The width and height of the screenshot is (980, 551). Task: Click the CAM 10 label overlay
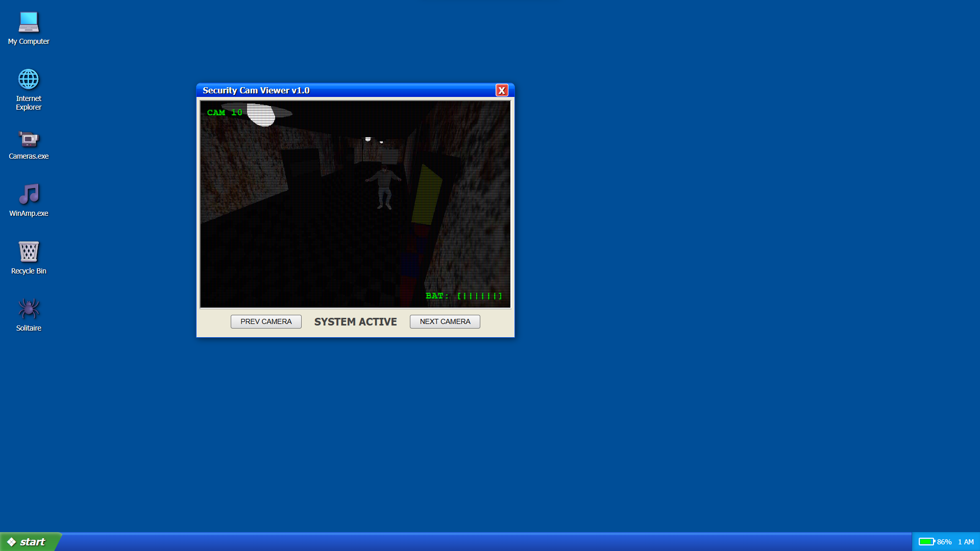225,112
